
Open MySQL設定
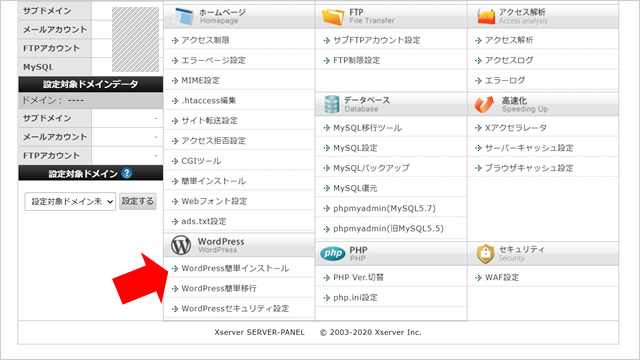[x=355, y=148]
